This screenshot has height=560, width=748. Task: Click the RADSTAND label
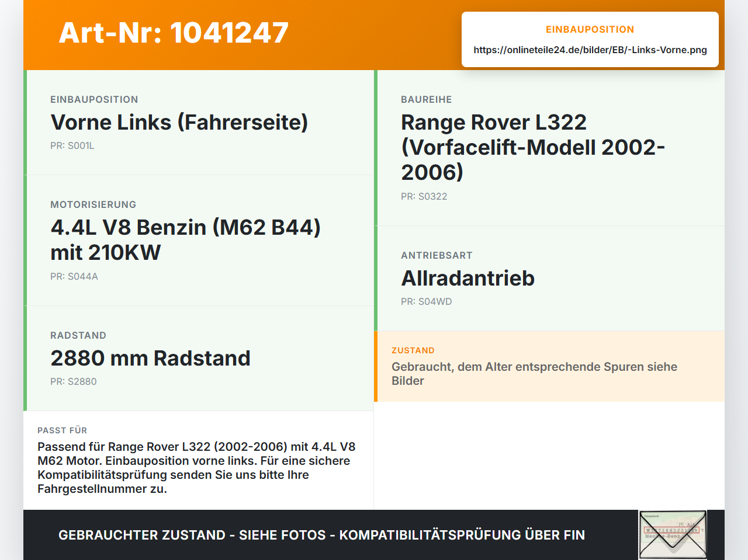pos(78,335)
